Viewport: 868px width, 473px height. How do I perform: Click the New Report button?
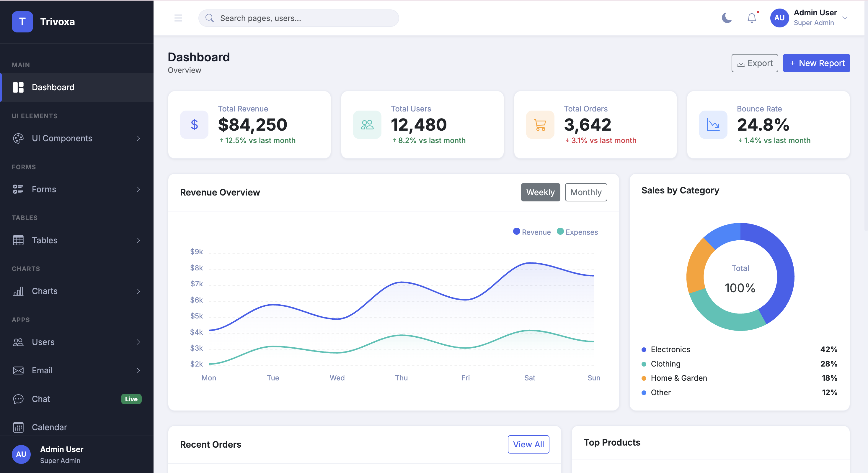(816, 63)
